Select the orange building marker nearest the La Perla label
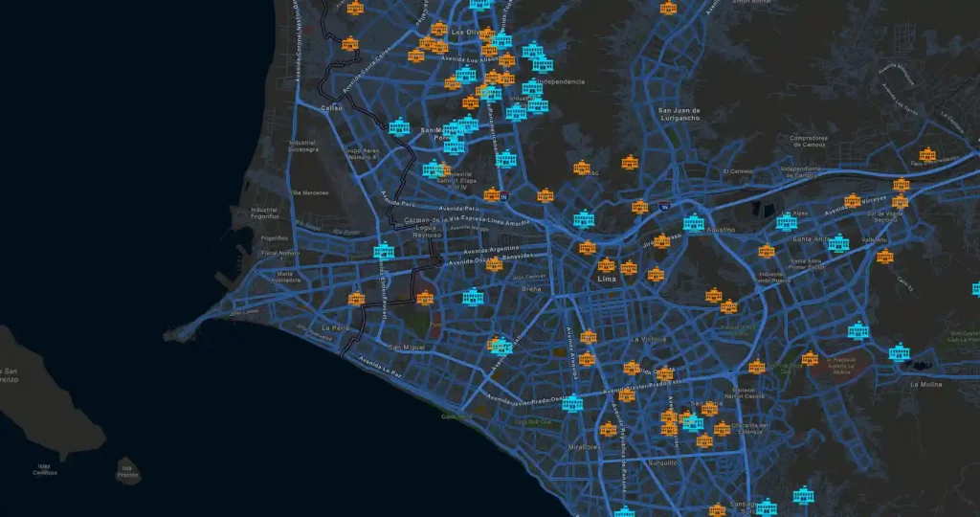This screenshot has width=980, height=517. click(x=356, y=298)
